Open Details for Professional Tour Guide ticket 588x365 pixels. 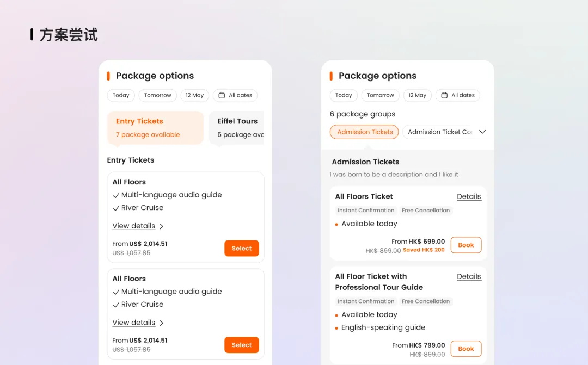click(469, 276)
